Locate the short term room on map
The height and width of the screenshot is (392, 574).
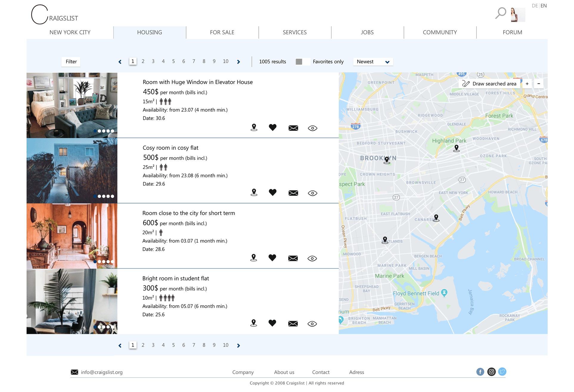point(254,258)
